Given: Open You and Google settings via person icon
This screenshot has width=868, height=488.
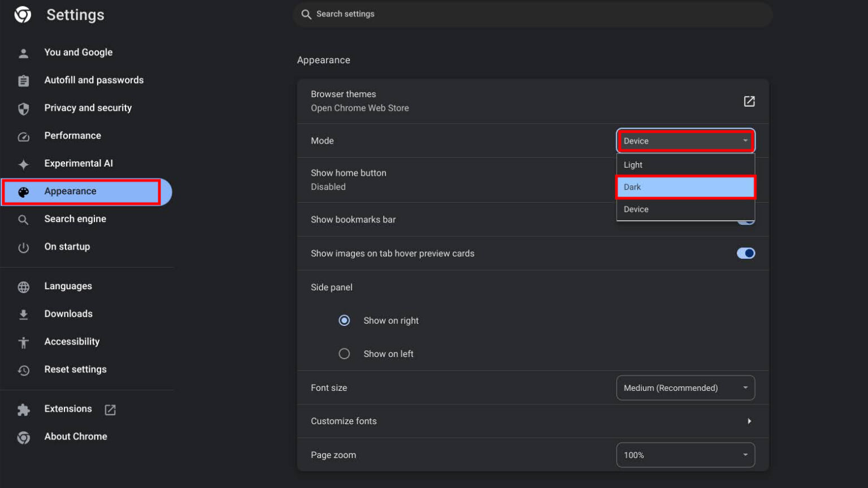Looking at the screenshot, I should point(23,52).
